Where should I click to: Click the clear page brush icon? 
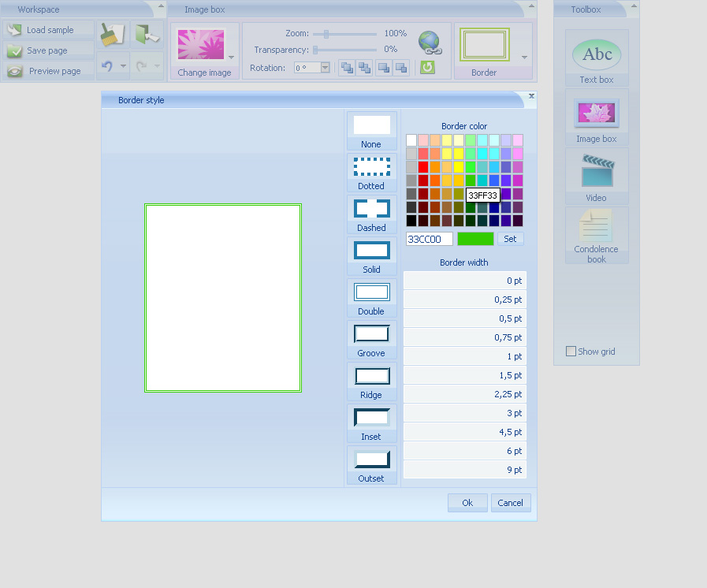112,35
